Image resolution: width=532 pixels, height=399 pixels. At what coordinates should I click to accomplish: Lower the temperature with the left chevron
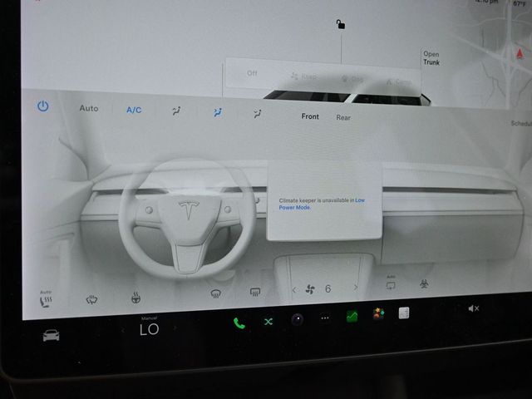[x=123, y=330]
